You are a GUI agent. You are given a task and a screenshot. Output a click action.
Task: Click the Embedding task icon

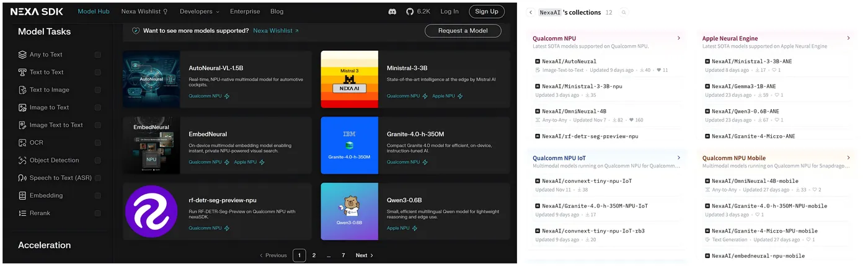(x=22, y=195)
